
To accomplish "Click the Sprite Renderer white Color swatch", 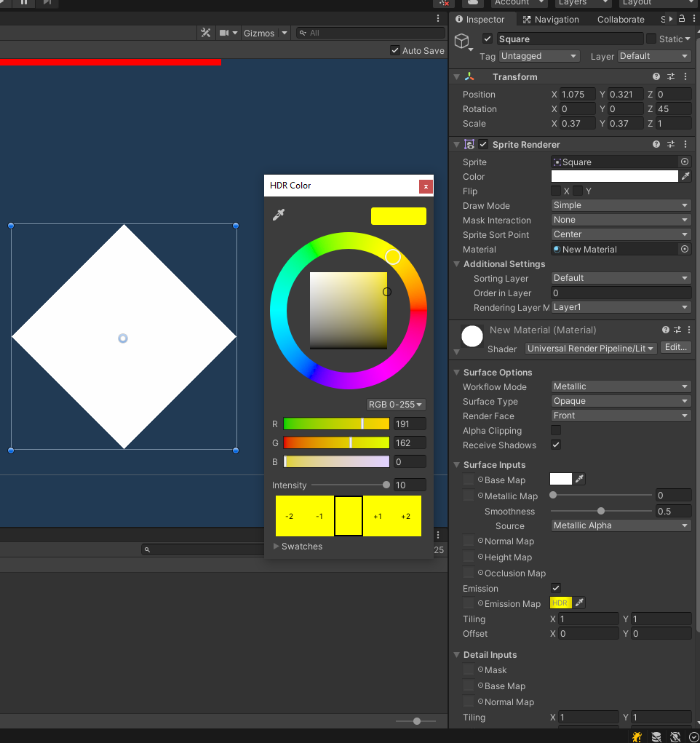I will pos(614,176).
